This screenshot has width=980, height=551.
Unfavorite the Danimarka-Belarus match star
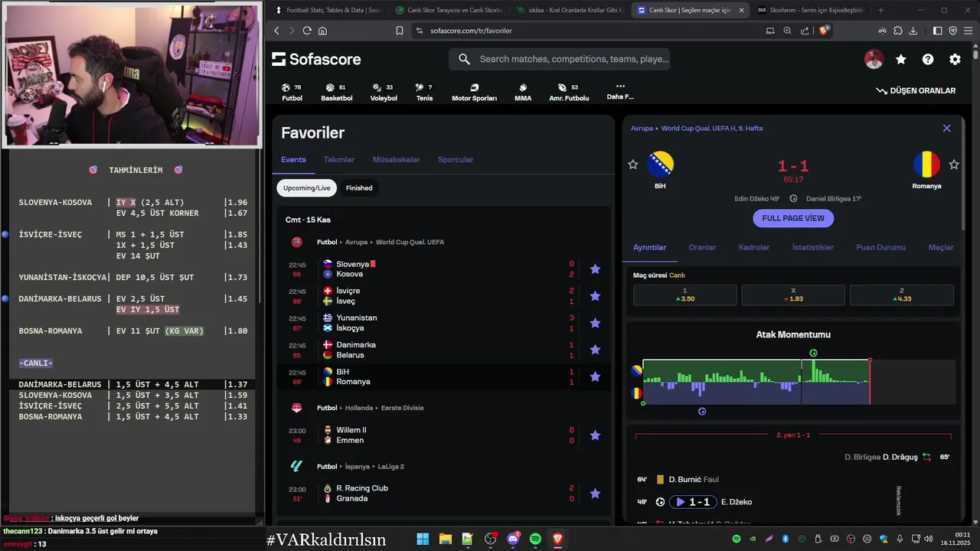coord(595,350)
